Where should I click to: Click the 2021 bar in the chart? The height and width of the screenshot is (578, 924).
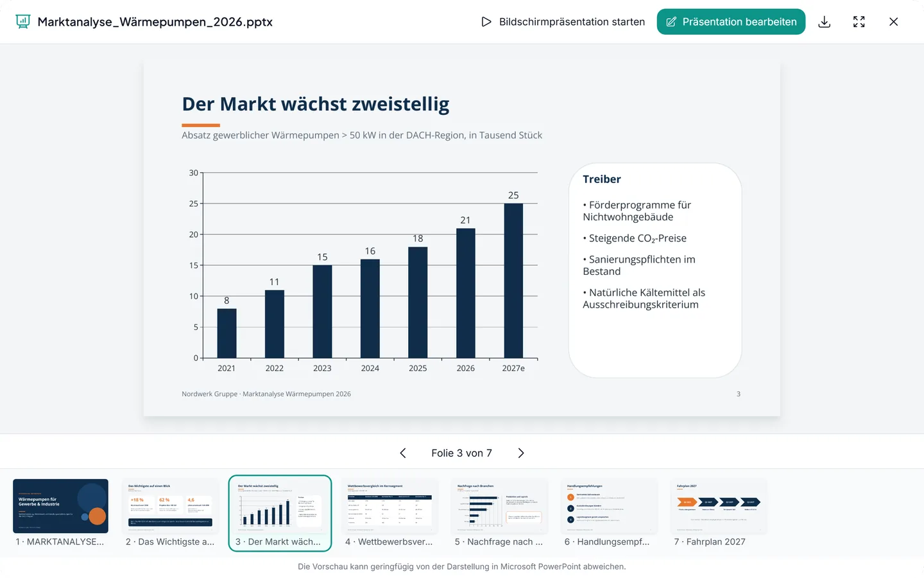[x=227, y=333]
